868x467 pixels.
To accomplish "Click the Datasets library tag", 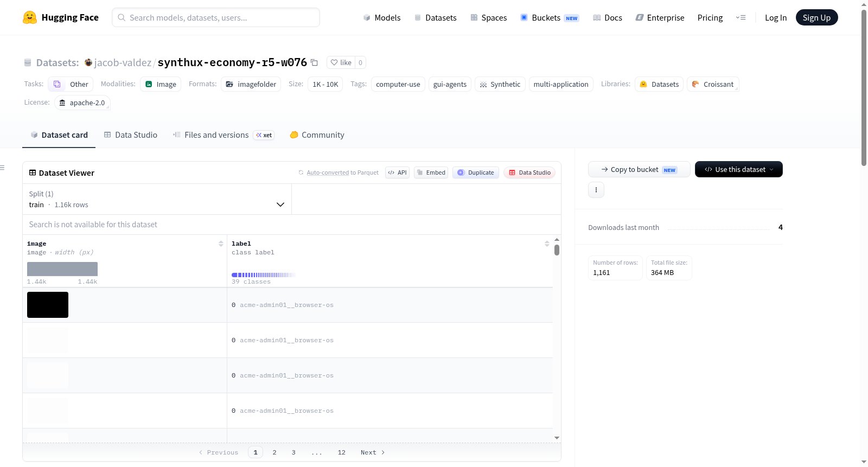I will [x=659, y=84].
